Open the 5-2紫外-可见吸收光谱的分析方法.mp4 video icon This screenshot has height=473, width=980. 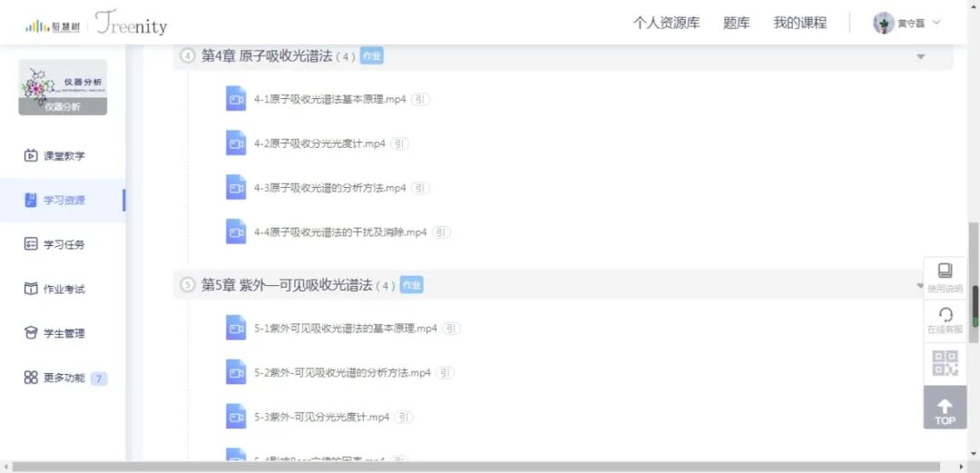(x=236, y=372)
